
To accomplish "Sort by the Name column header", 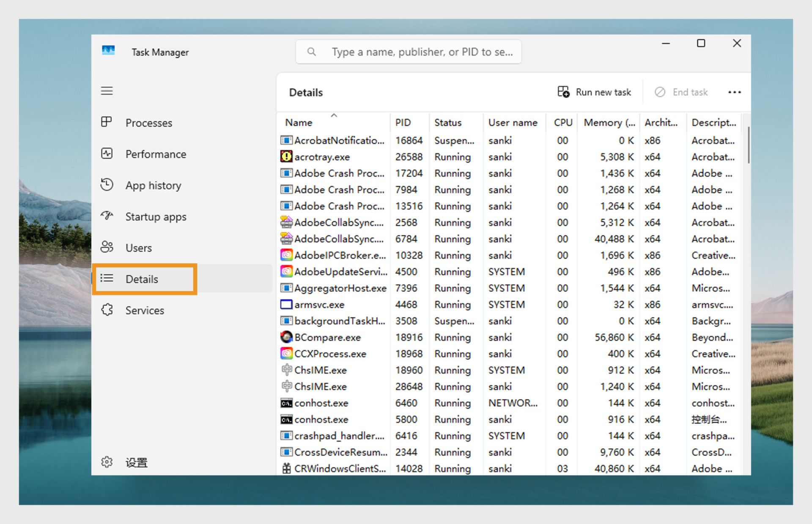I will pos(299,123).
